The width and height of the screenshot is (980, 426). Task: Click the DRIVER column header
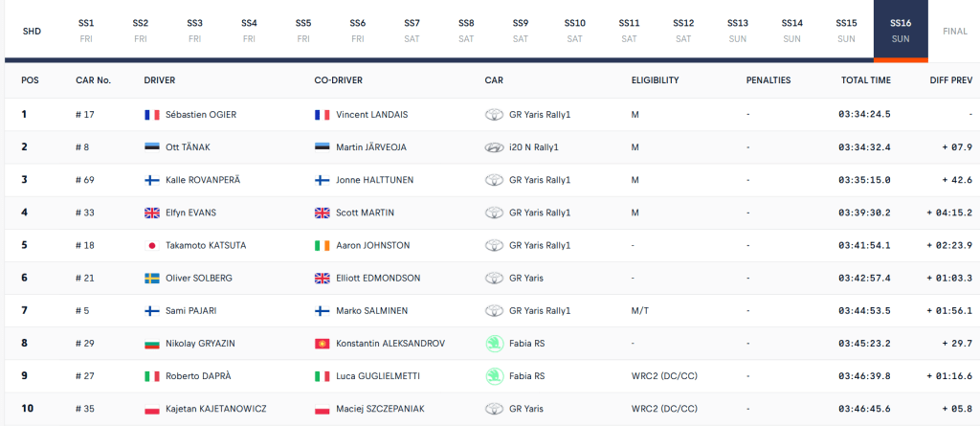tap(160, 80)
